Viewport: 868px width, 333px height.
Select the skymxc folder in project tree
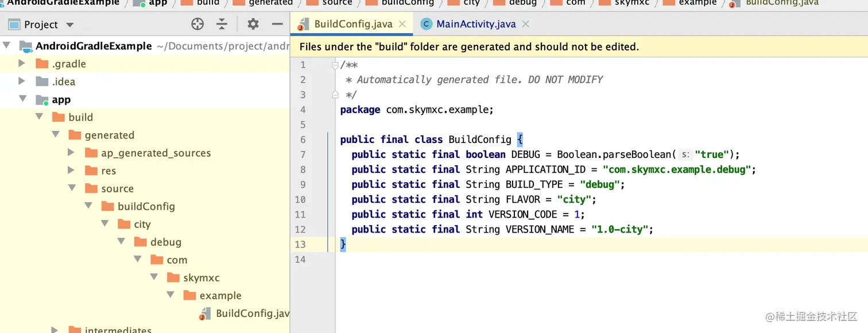[x=201, y=277]
